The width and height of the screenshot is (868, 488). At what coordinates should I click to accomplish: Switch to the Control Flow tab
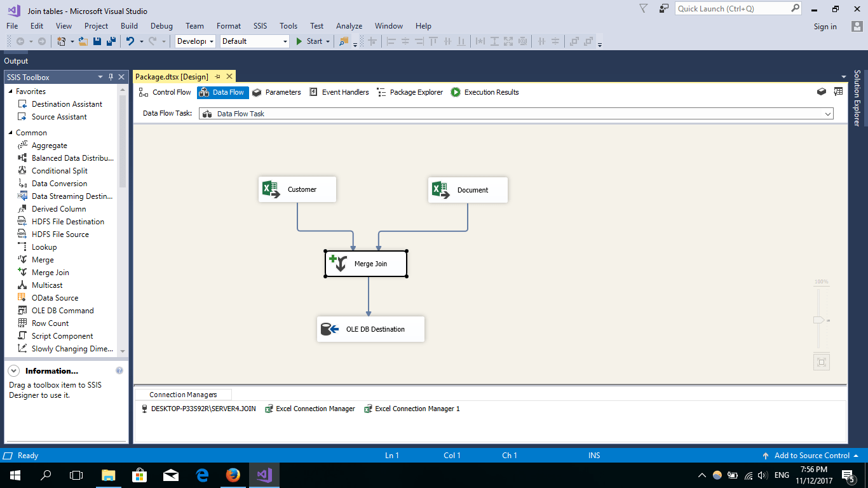coord(165,92)
